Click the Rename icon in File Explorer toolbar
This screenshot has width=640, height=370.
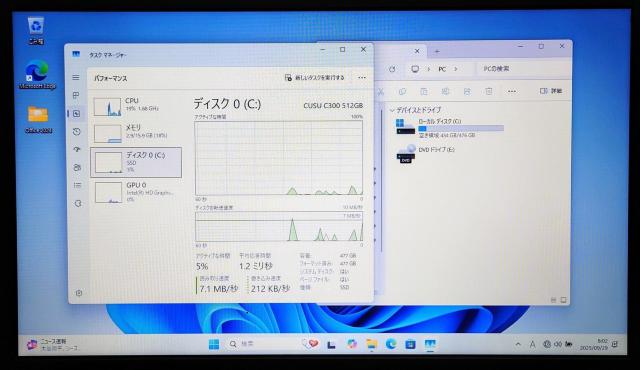tap(445, 92)
